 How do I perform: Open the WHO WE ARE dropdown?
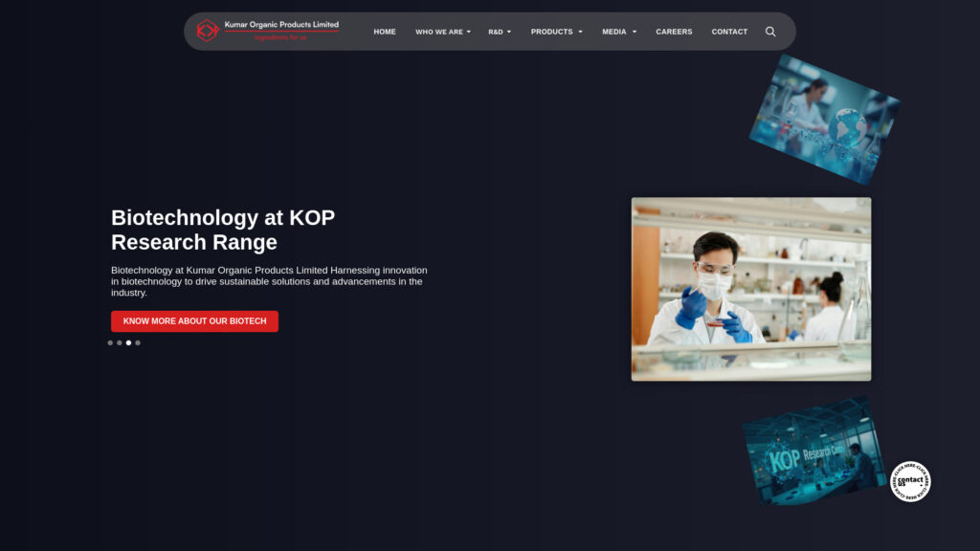pos(442,32)
